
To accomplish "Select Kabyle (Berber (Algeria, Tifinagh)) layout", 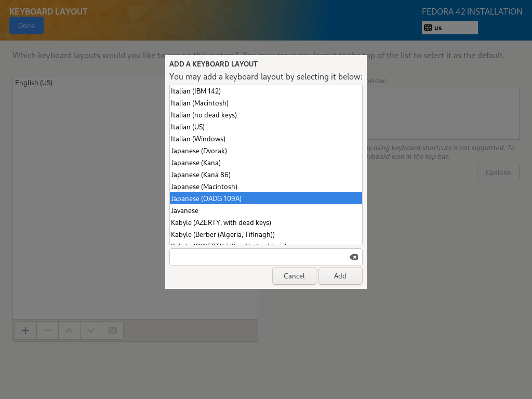I will pos(266,234).
